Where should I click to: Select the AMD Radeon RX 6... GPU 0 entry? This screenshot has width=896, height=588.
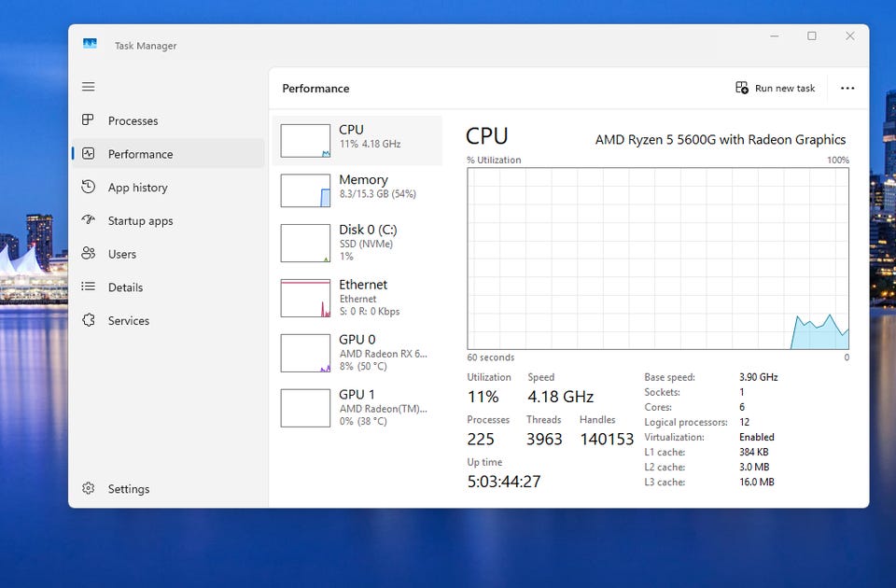point(357,353)
